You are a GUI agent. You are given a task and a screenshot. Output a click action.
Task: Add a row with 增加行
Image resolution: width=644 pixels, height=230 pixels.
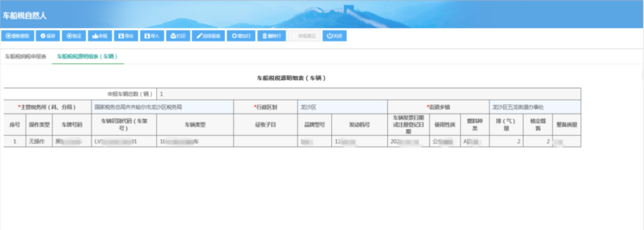coord(241,36)
